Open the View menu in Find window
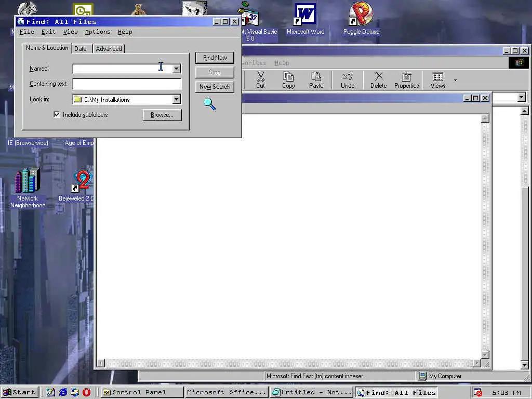Screen dimensions: 532x399 coord(70,32)
